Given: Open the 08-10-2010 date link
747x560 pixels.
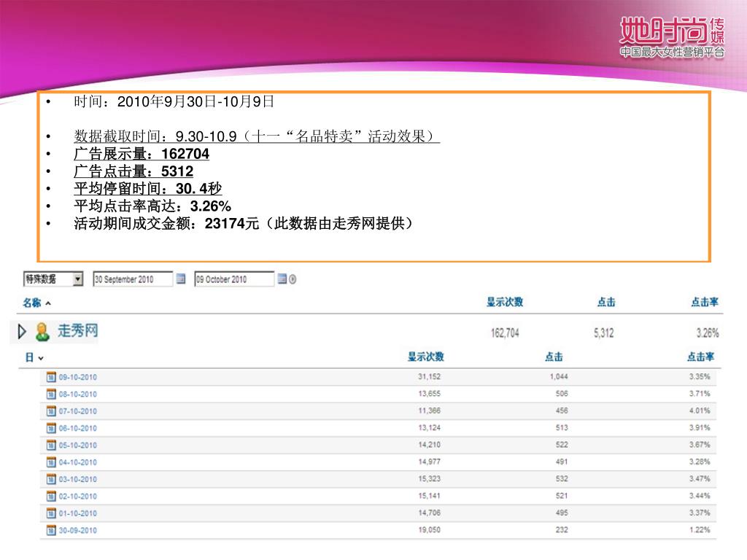Looking at the screenshot, I should click(x=77, y=394).
